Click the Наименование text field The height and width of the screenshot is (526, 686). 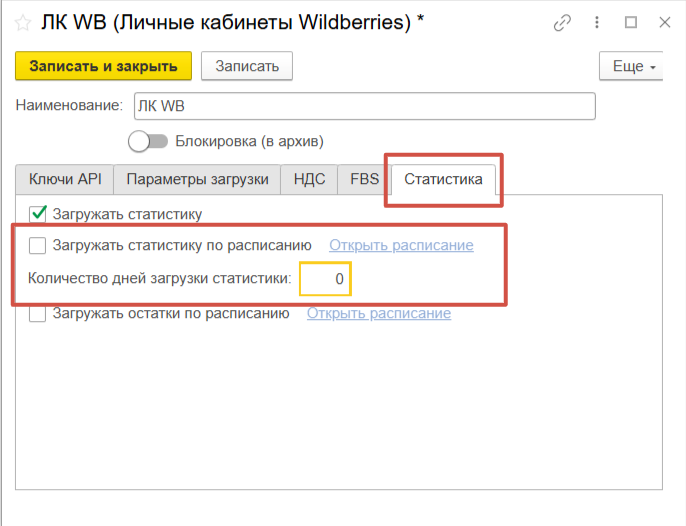coord(362,106)
